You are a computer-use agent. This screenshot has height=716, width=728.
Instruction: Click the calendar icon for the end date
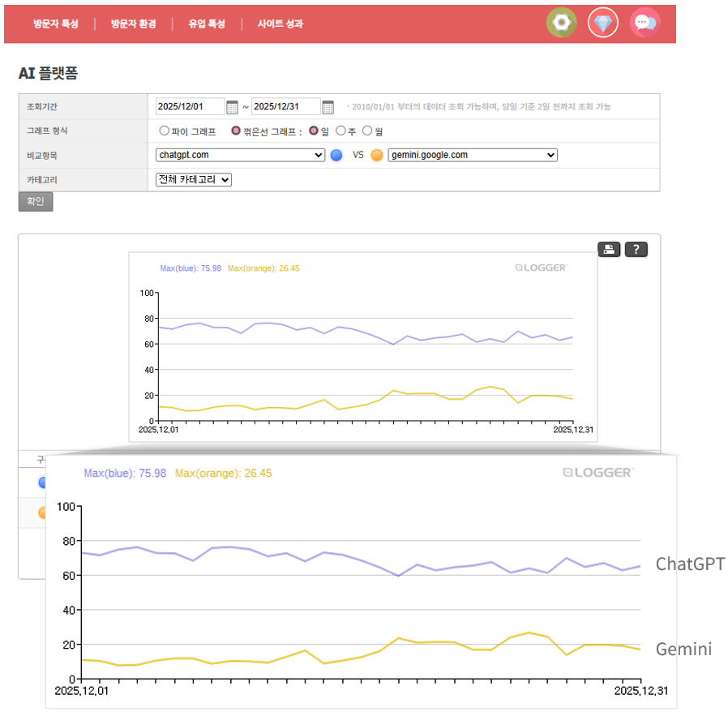[x=328, y=106]
